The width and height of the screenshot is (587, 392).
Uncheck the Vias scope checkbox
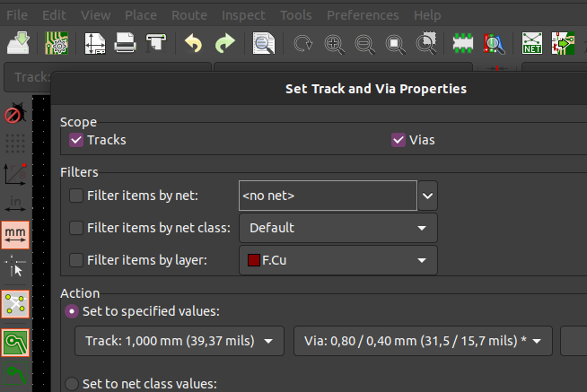click(399, 140)
